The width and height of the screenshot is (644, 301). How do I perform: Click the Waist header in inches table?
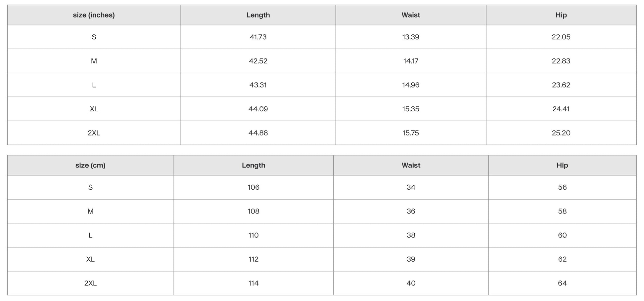[411, 15]
